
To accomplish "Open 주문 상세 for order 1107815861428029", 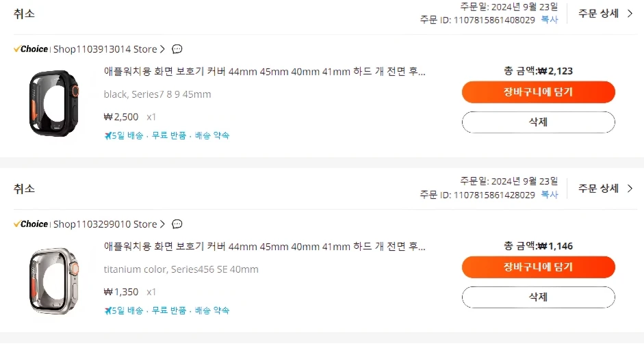I will [606, 189].
